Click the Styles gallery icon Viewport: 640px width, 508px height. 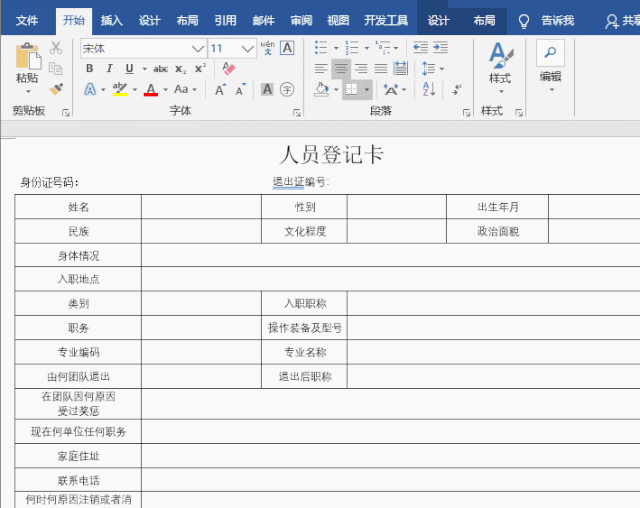[x=500, y=56]
